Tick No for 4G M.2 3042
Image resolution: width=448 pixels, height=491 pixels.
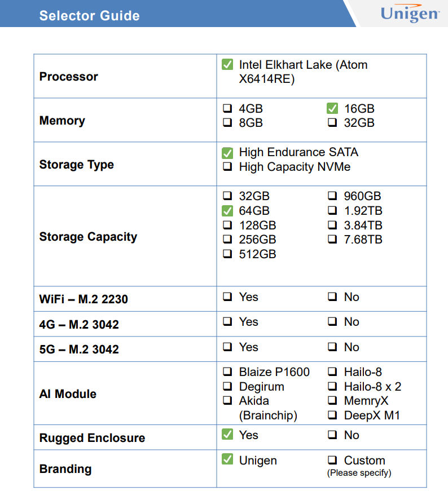(332, 322)
